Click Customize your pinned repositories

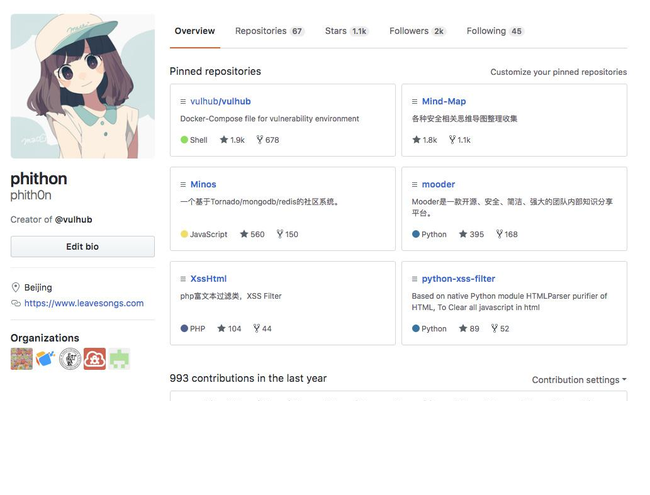(558, 72)
